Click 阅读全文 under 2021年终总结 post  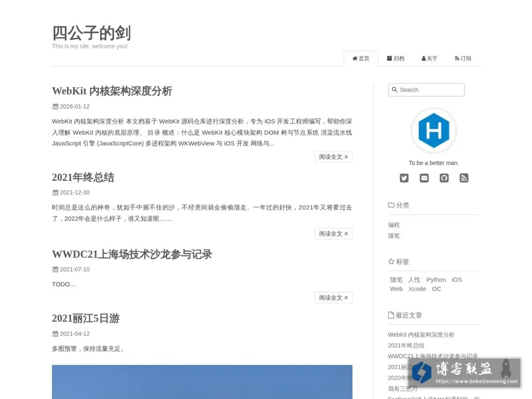click(x=333, y=234)
